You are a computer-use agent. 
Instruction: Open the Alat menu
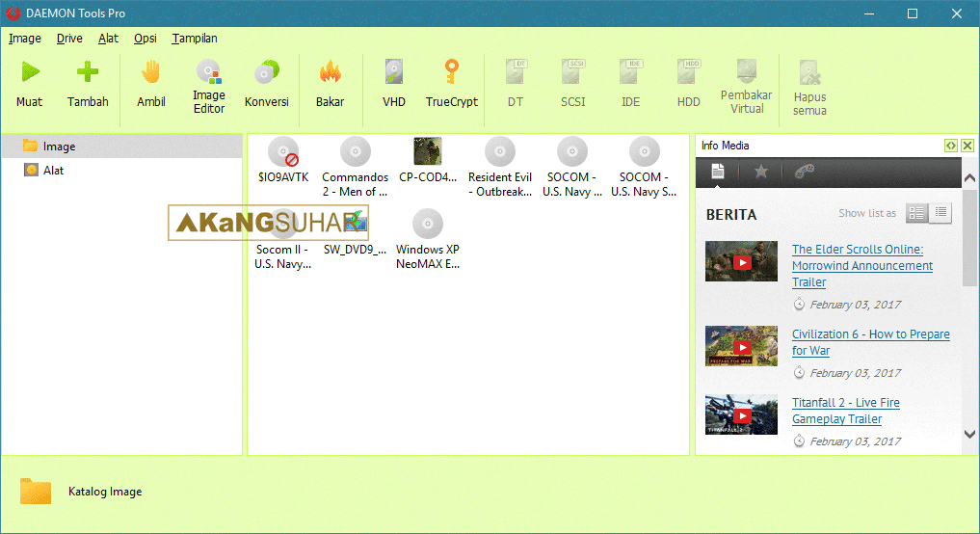click(108, 39)
